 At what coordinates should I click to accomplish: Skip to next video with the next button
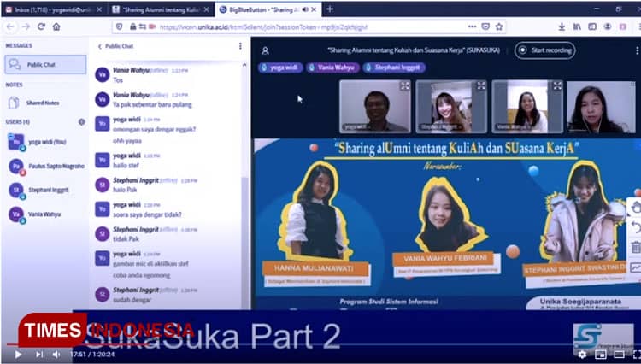[38, 355]
